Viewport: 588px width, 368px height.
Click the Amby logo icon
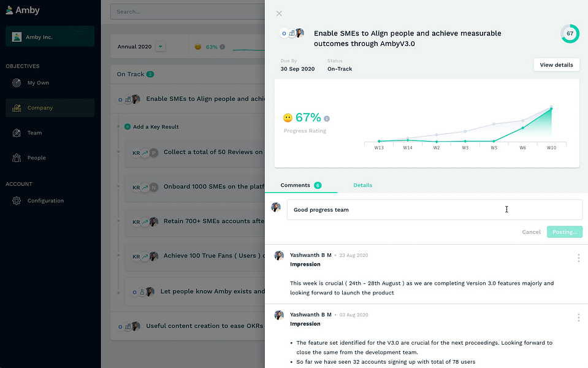click(9, 10)
